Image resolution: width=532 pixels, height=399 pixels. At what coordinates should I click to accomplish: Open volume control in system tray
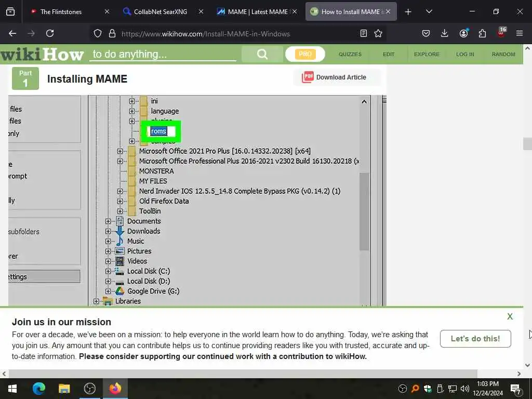[x=465, y=389]
